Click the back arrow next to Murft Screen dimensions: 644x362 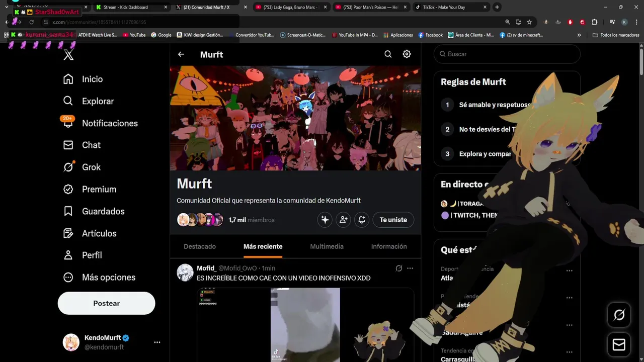181,54
